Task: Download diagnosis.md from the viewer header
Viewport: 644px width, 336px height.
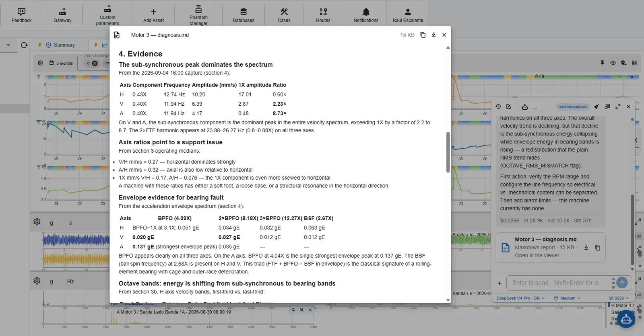Action: pos(433,35)
